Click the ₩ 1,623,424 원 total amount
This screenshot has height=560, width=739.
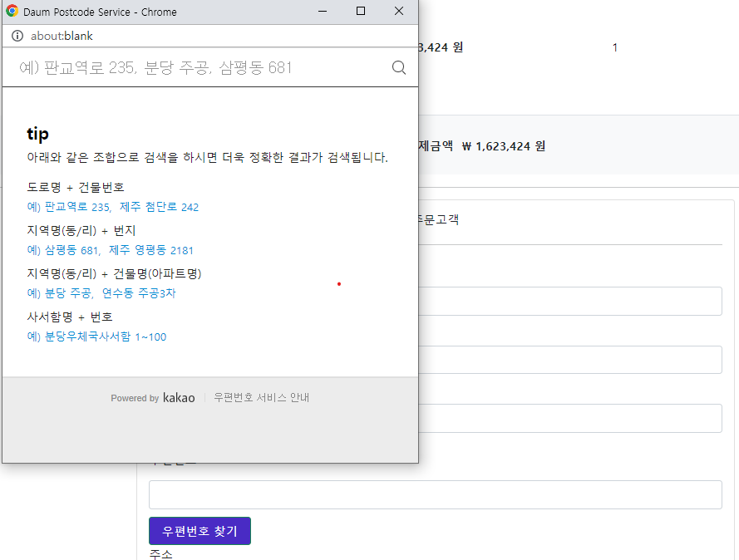[x=504, y=146]
